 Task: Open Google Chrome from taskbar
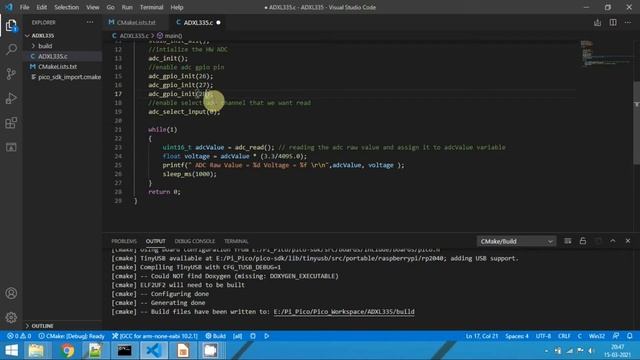[67, 351]
